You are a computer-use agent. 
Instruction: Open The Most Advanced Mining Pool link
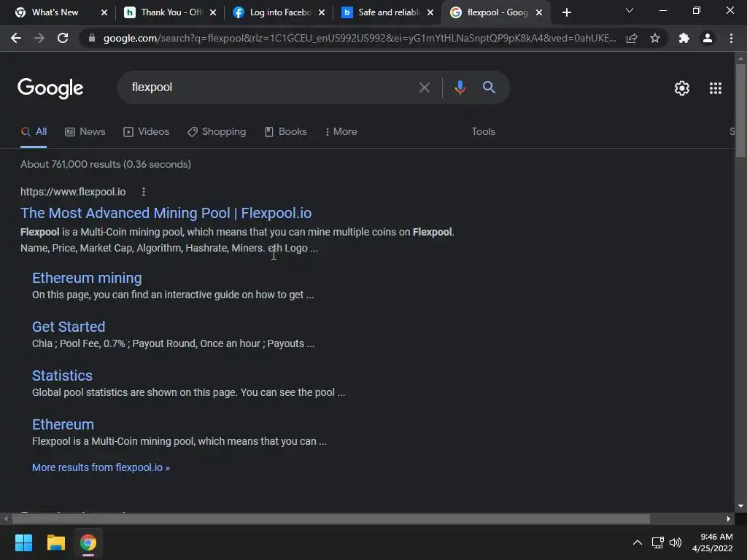166,213
